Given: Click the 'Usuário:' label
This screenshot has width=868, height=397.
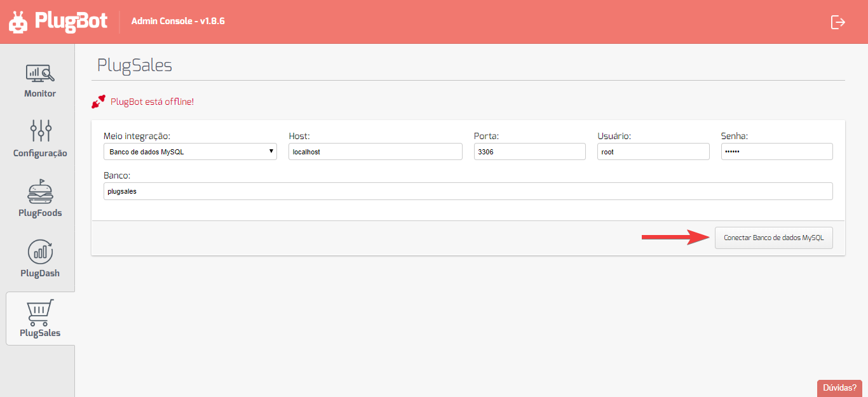Looking at the screenshot, I should pos(614,136).
